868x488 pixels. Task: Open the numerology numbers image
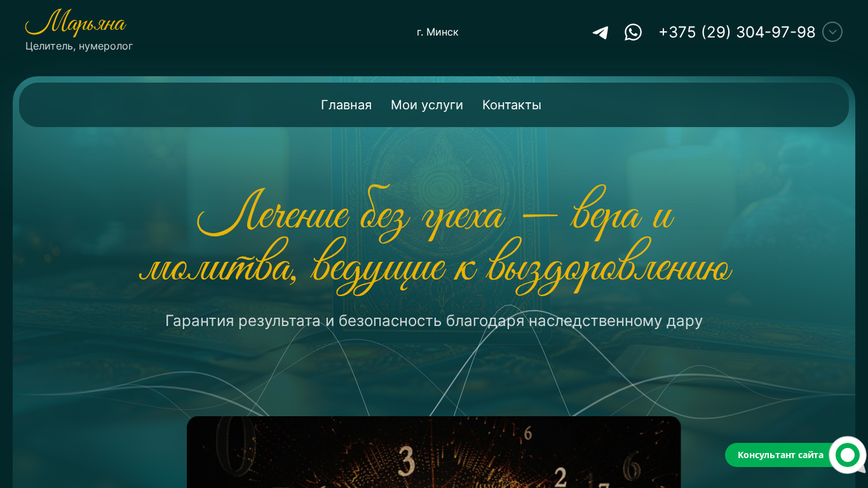(x=434, y=452)
